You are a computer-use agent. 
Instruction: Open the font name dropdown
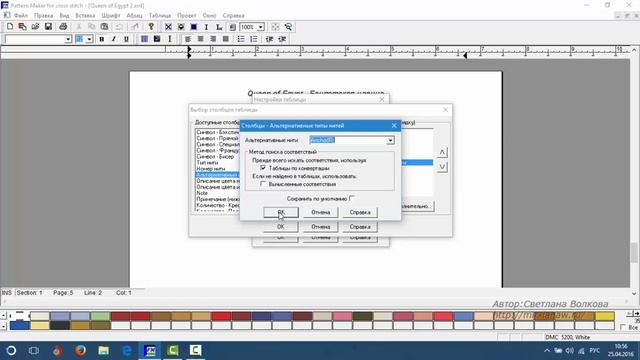point(68,39)
